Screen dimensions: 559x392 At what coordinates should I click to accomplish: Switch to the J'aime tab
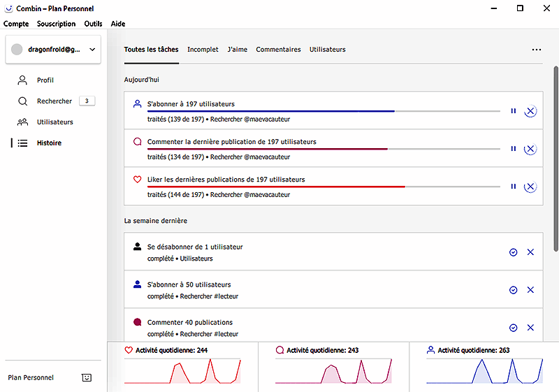click(238, 50)
